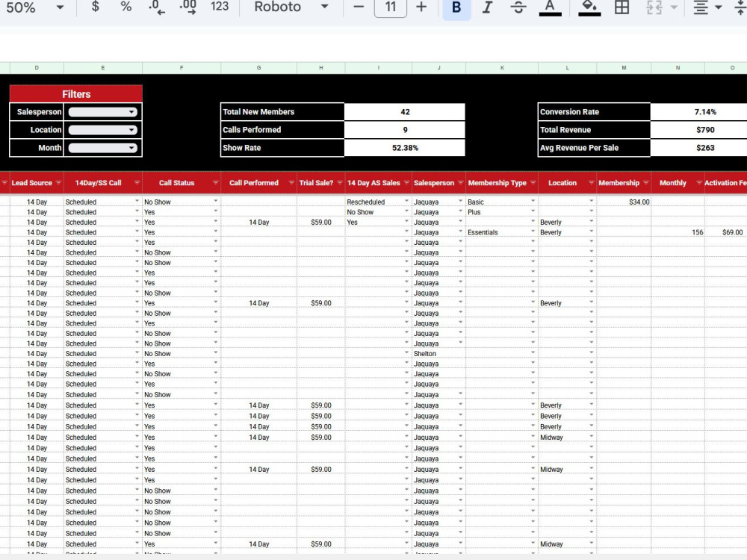This screenshot has height=560, width=747.
Task: Click the Filters header cell
Action: click(76, 94)
